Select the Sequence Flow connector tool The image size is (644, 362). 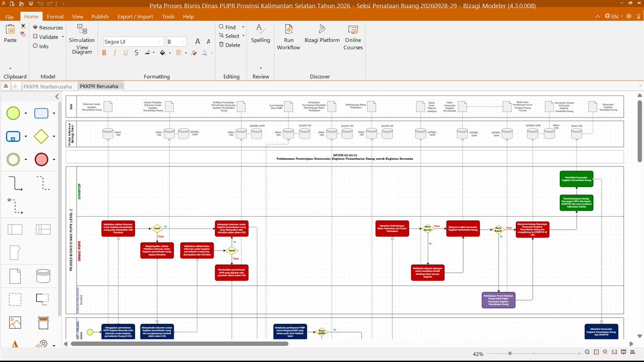[x=14, y=183]
